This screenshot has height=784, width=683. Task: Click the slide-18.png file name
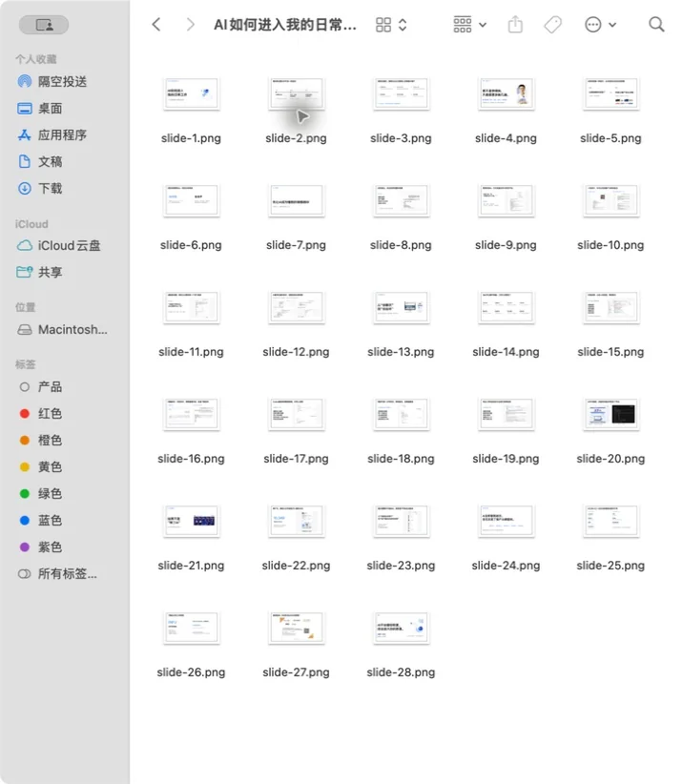[x=401, y=459]
